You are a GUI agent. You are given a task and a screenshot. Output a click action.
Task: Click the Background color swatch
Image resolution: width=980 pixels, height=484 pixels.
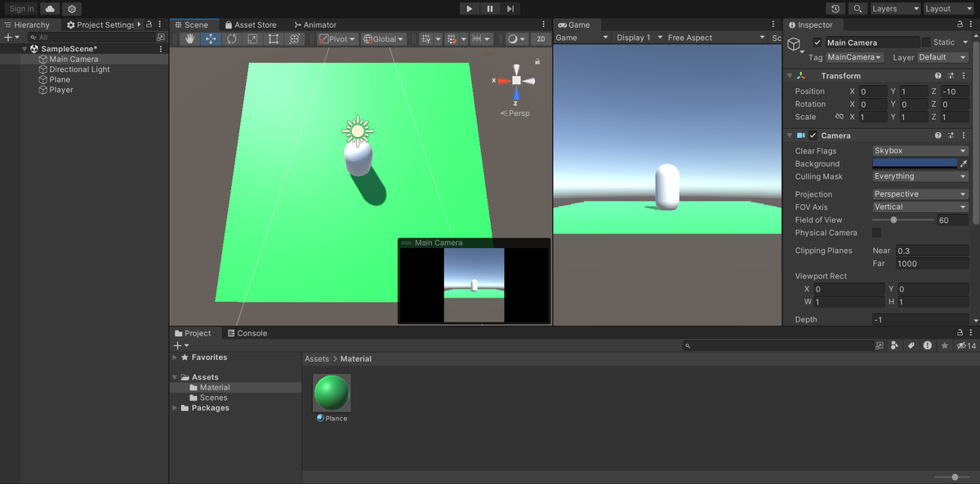(x=915, y=163)
